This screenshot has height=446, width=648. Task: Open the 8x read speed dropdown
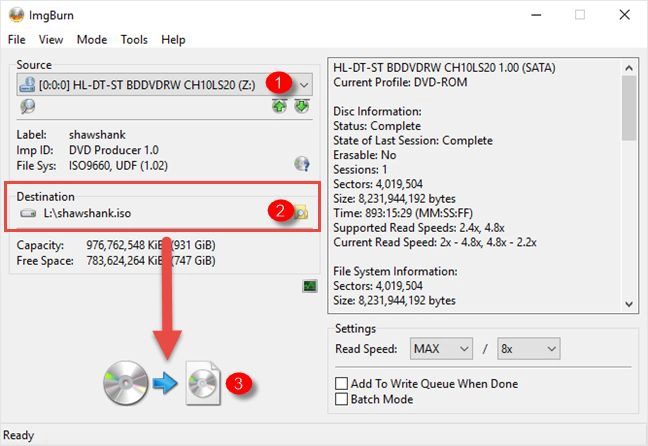pos(529,348)
